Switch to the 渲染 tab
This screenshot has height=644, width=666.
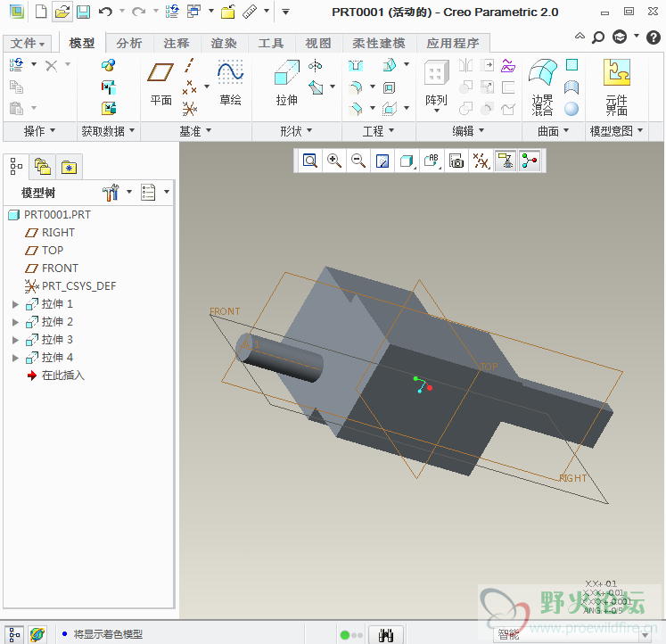coord(224,44)
